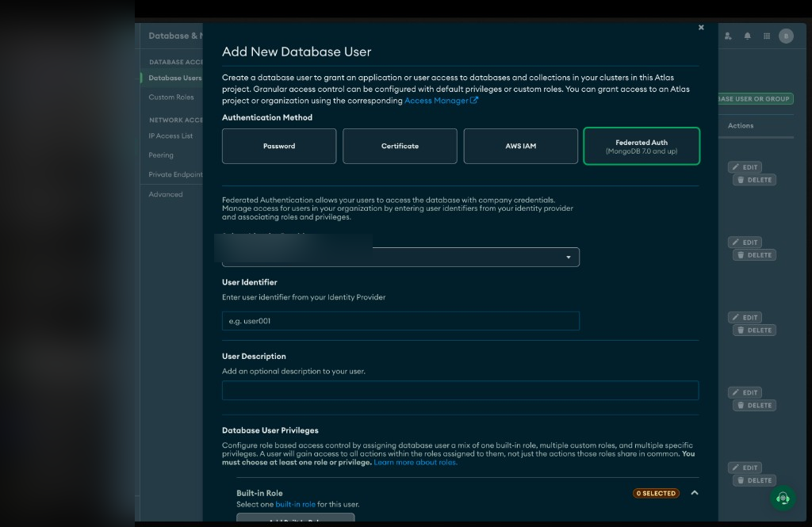
Task: Select Password authentication method
Action: tap(279, 146)
